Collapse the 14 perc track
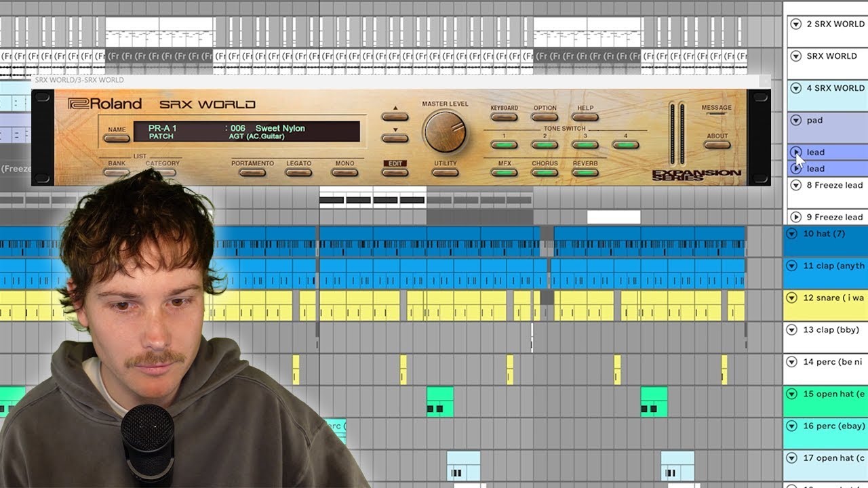 [x=791, y=362]
